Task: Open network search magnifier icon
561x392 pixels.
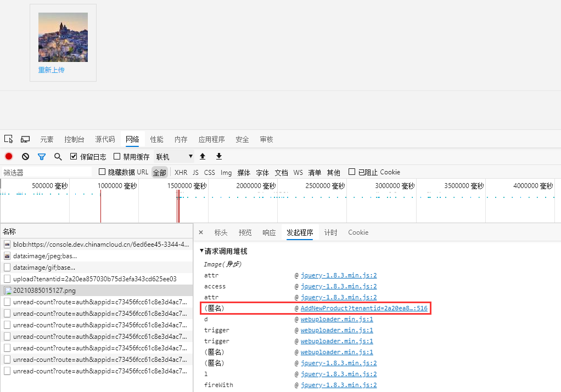Action: tap(58, 156)
